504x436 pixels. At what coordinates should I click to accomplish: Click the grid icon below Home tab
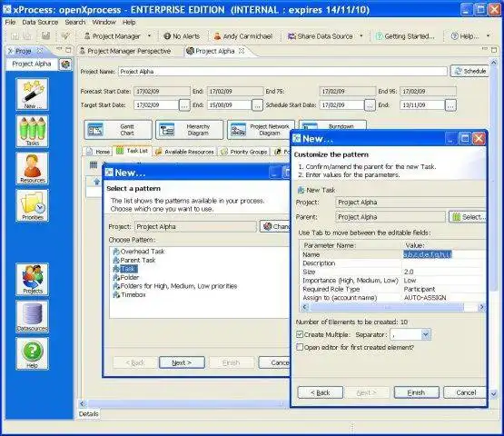point(94,165)
